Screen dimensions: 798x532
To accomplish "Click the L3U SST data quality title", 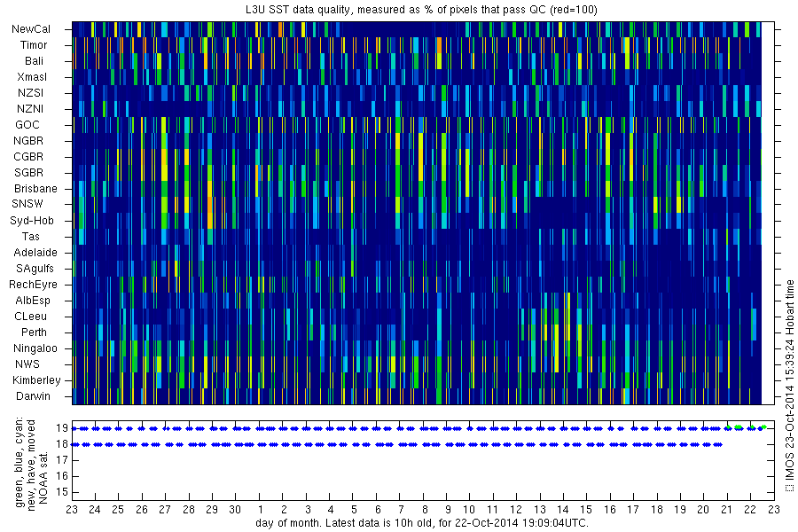I will pyautogui.click(x=421, y=9).
